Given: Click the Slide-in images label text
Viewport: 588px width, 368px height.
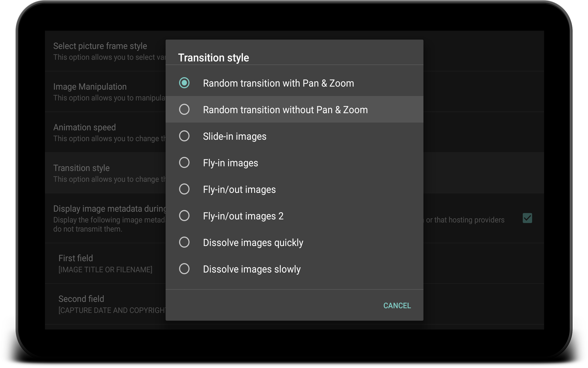Looking at the screenshot, I should 235,136.
